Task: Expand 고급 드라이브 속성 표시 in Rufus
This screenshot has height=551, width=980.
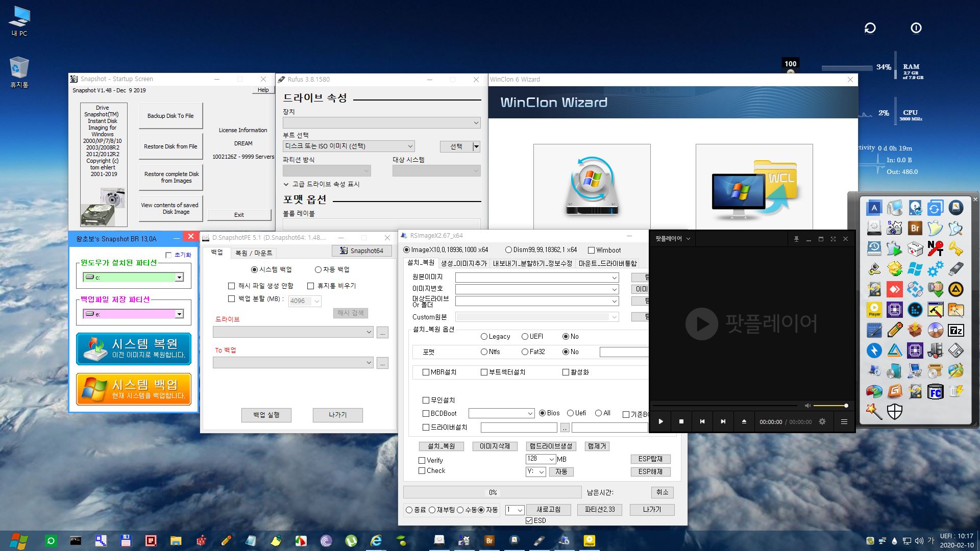Action: click(322, 184)
